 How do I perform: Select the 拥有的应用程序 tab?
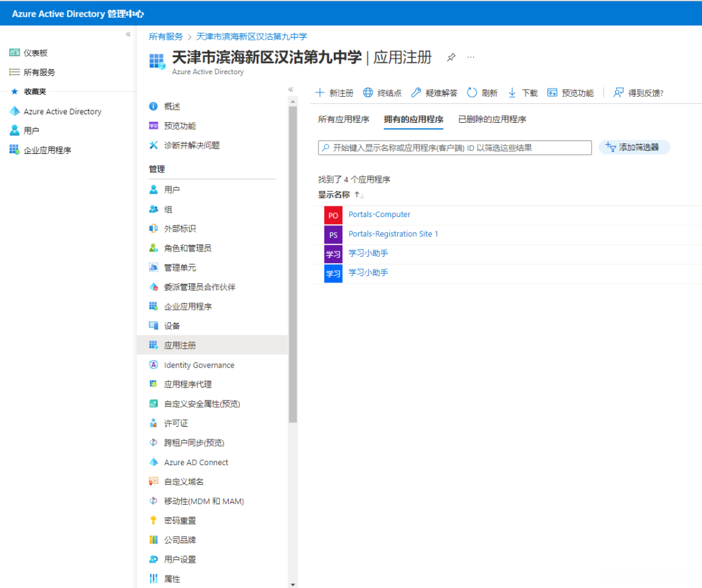(x=413, y=120)
